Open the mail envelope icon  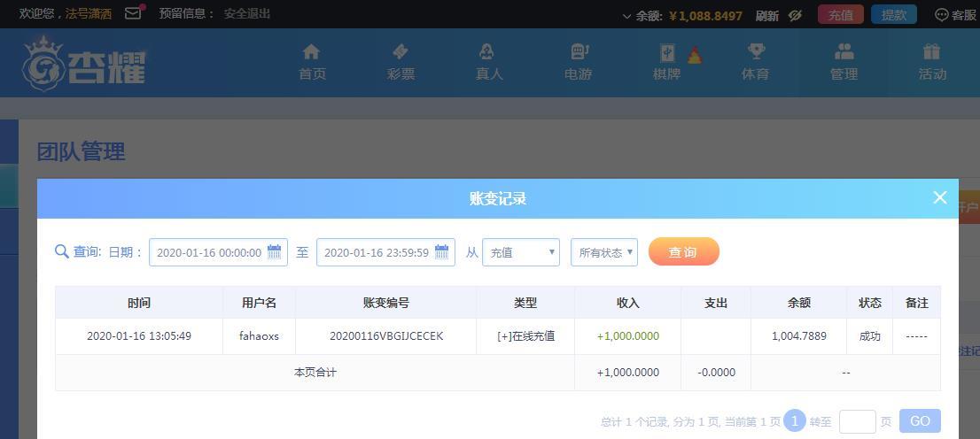pos(133,13)
